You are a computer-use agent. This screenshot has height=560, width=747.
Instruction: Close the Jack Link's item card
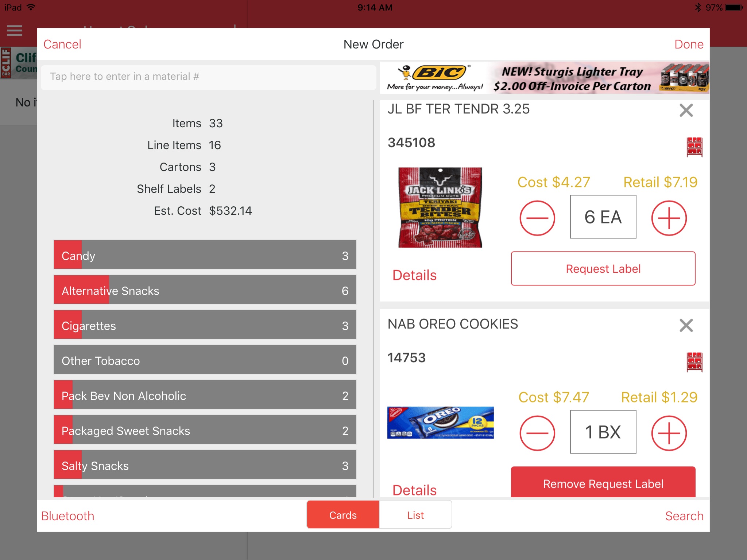(x=686, y=110)
